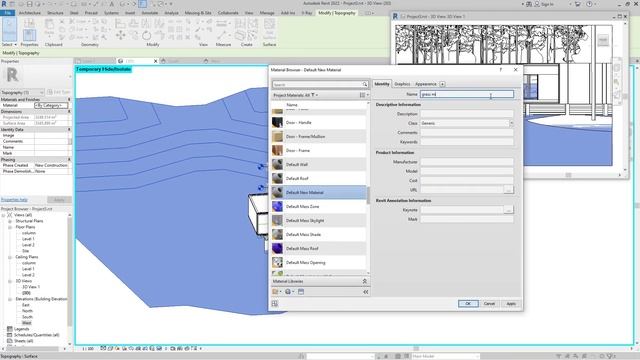The image size is (640, 360).
Task: Collapse the Floor Plans tree node
Action: pyautogui.click(x=10, y=227)
